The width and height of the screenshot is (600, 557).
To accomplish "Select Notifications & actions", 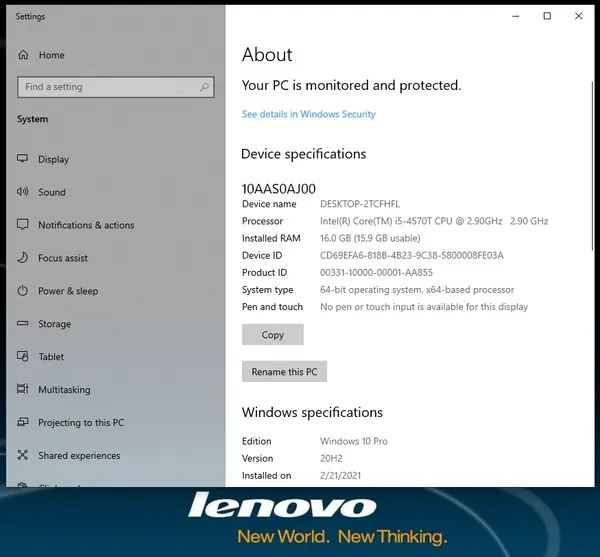I will pos(86,225).
